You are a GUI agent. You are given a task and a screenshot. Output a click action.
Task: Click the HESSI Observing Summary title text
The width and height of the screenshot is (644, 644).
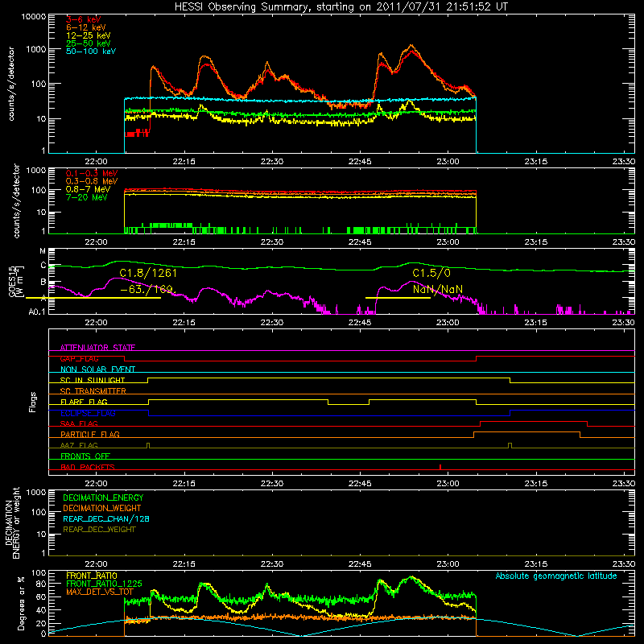341,6
